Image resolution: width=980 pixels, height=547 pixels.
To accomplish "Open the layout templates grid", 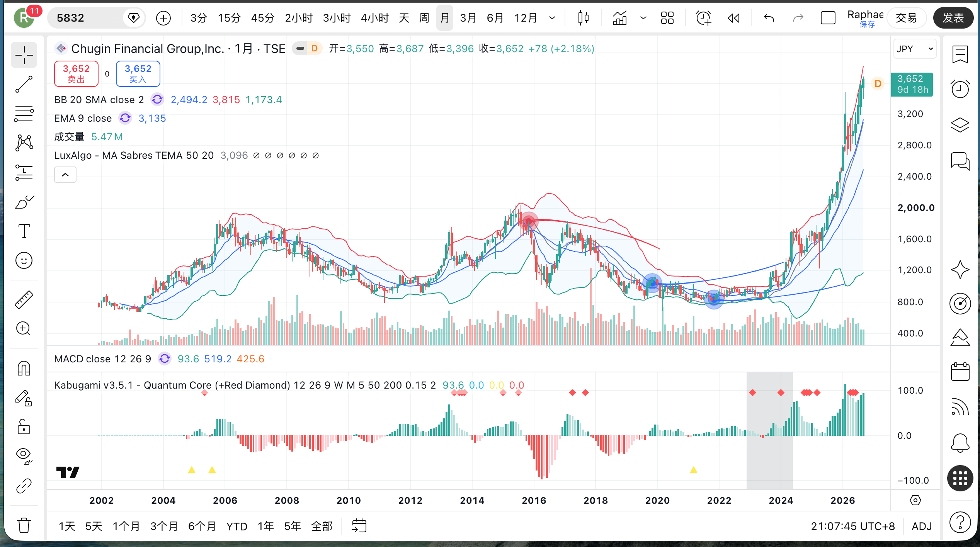I will tap(667, 18).
